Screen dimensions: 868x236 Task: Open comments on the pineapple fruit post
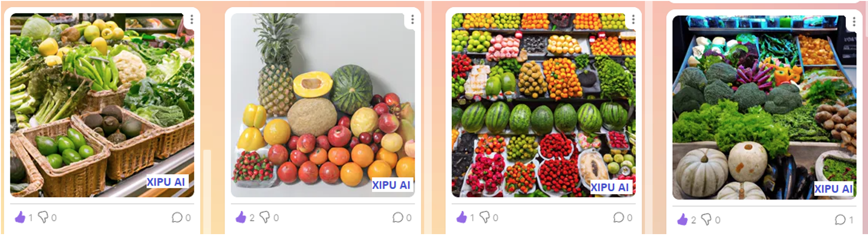pos(398,217)
